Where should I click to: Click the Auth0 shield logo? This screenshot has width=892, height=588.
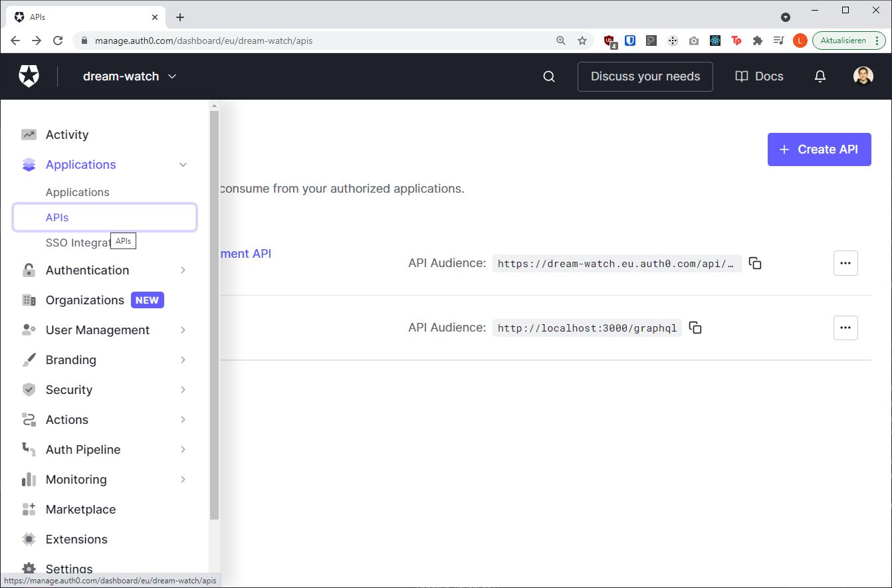click(29, 76)
